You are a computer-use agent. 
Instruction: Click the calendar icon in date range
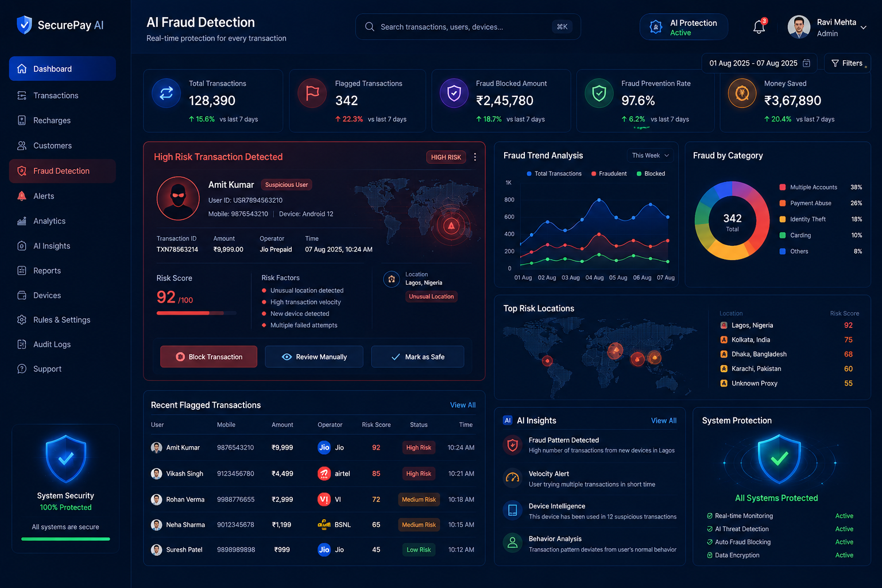[806, 63]
